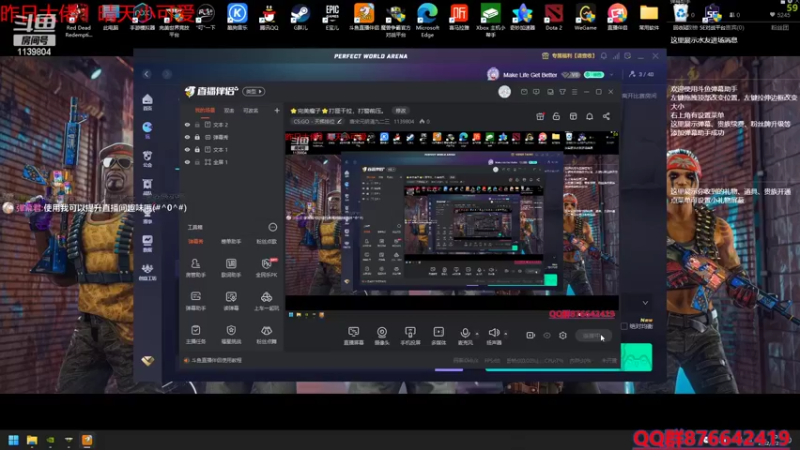Image resolution: width=800 pixels, height=450 pixels.
Task: Toggle visibility of the 文本 1 layer
Action: 187,149
